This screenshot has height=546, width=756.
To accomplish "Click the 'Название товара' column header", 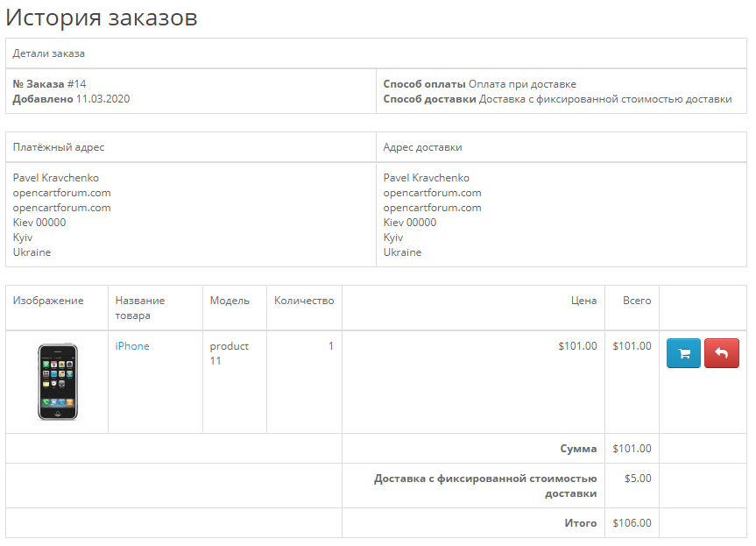I will click(140, 308).
